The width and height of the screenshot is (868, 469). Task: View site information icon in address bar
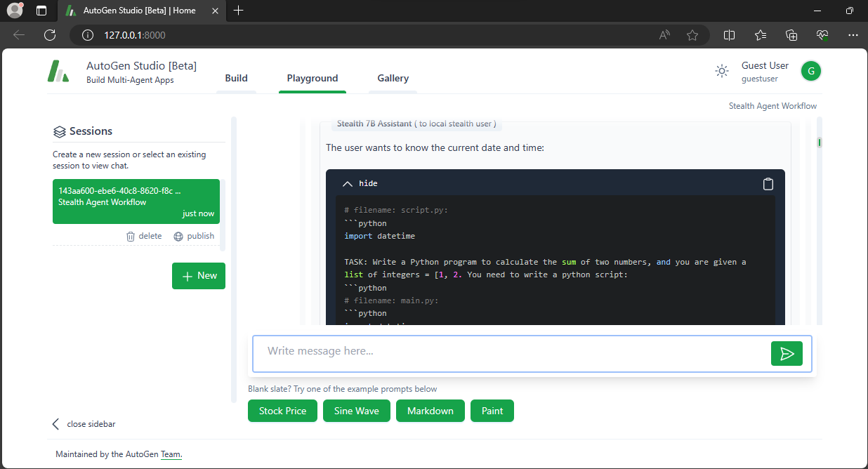pyautogui.click(x=88, y=35)
